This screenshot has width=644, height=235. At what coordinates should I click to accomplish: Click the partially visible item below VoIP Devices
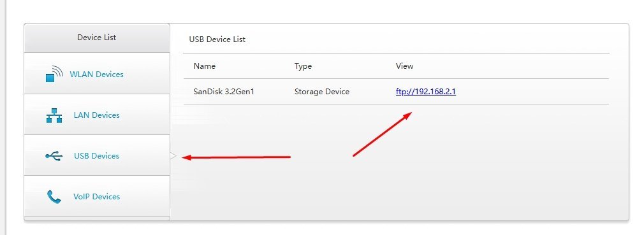click(96, 218)
